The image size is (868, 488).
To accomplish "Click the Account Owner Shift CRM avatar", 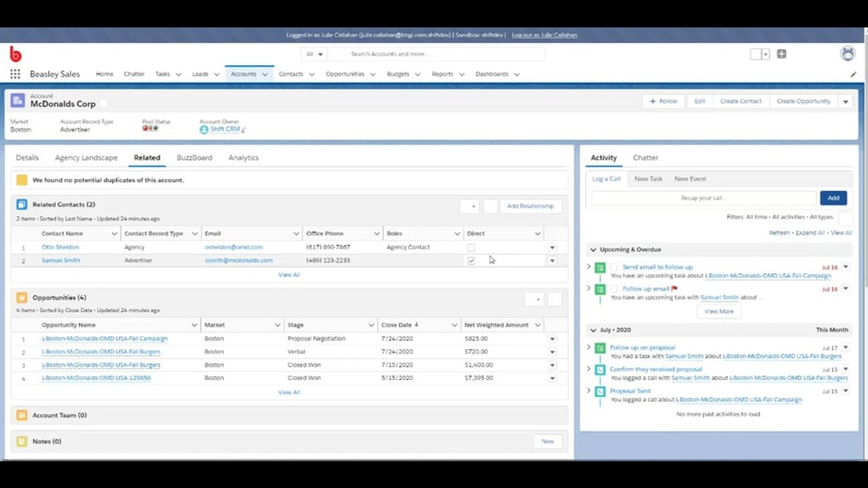I will click(x=204, y=129).
